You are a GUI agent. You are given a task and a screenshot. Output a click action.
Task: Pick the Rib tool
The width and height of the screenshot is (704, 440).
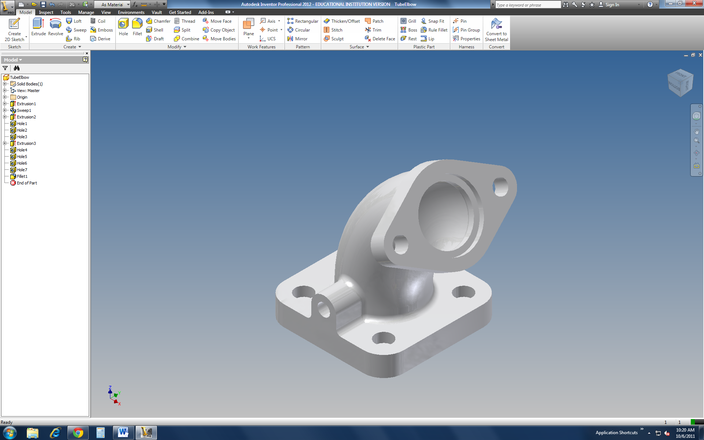(x=73, y=39)
